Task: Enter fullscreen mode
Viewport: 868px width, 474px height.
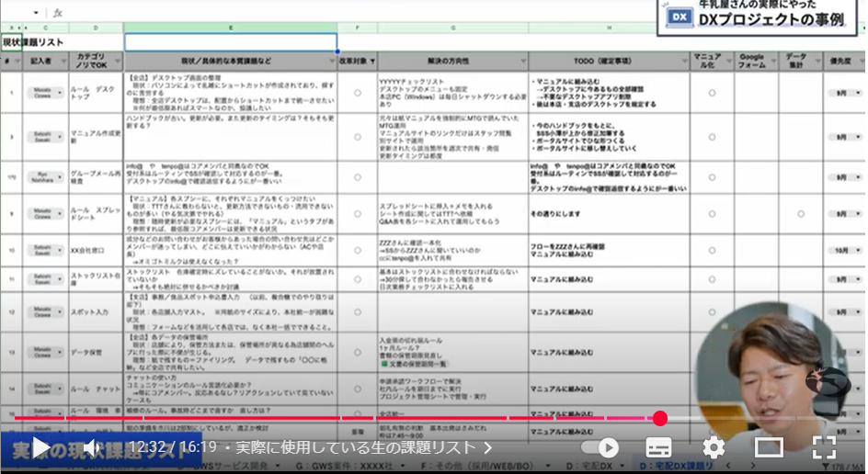Action: tap(824, 447)
